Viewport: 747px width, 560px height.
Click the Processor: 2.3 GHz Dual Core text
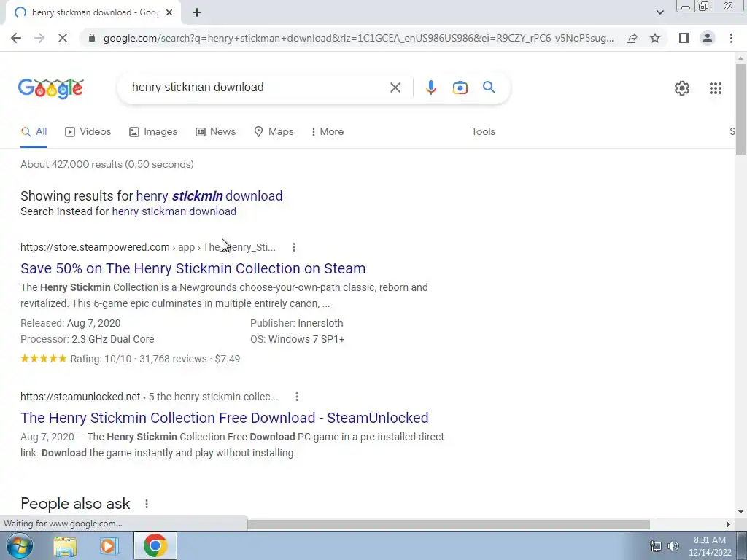click(x=88, y=340)
